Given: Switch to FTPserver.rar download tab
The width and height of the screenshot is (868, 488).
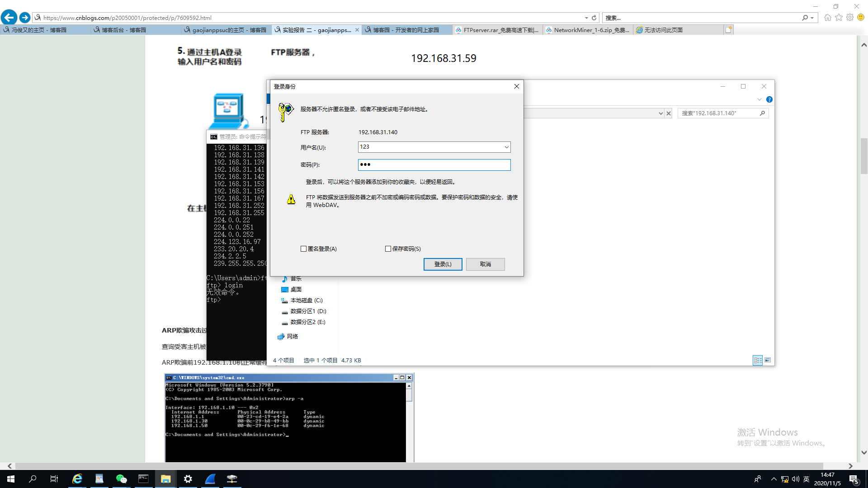Looking at the screenshot, I should click(x=497, y=30).
